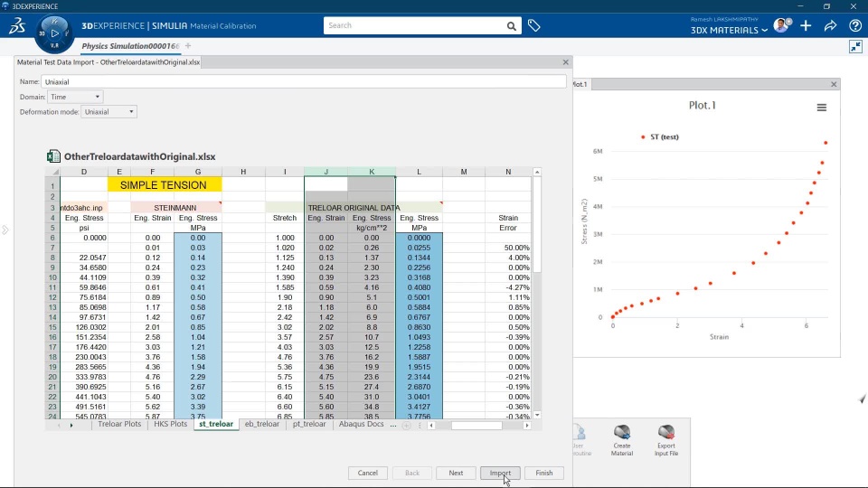The height and width of the screenshot is (488, 868).
Task: Open the Deformation mode Uniaxial dropdown
Action: coord(109,112)
